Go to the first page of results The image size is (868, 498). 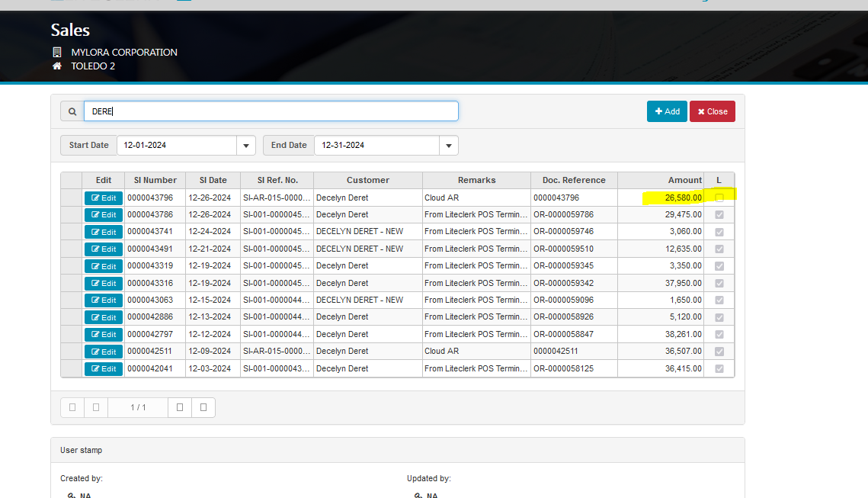[72, 407]
